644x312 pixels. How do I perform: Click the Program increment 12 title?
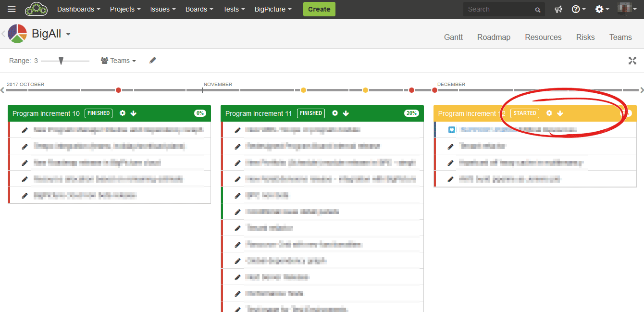coord(472,113)
